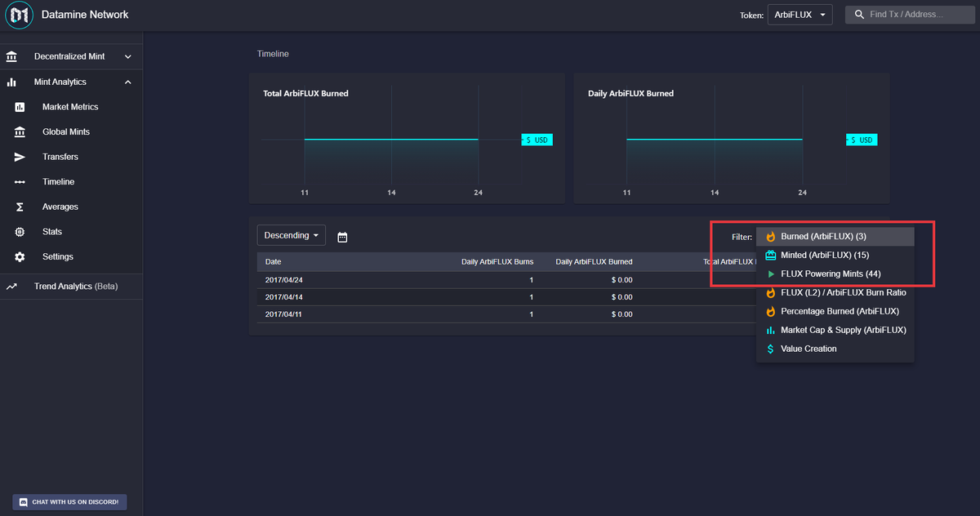The height and width of the screenshot is (516, 980).
Task: Click the Date column header
Action: click(274, 261)
